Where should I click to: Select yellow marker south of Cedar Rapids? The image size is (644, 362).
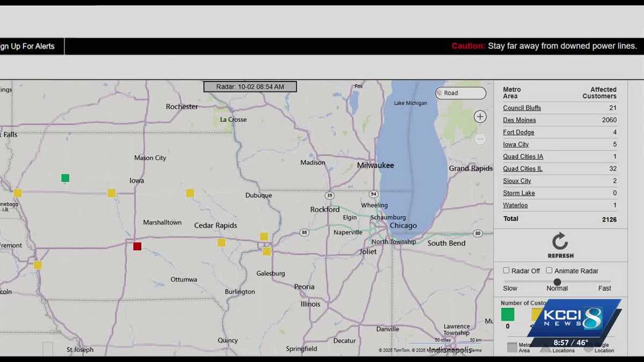tap(221, 242)
